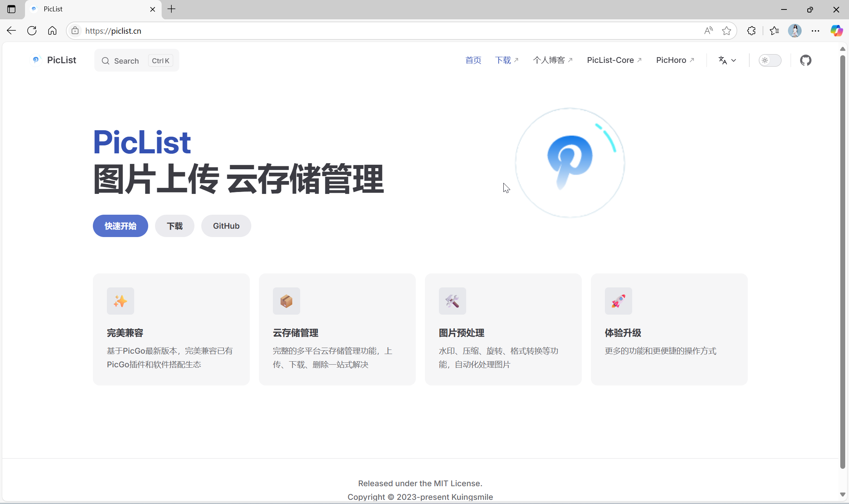Click the PicList logo in navbar
Viewport: 849px width, 504px height.
point(54,60)
